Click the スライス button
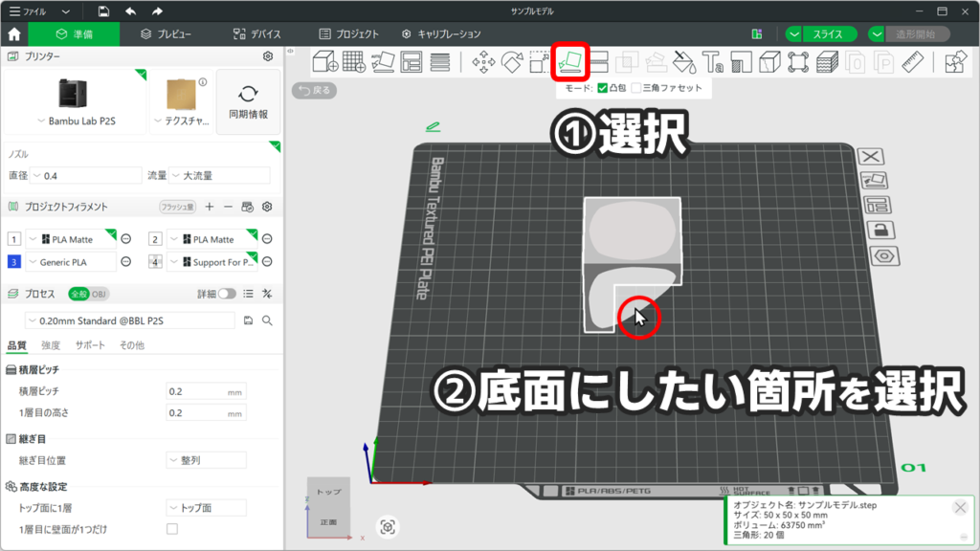The height and width of the screenshot is (551, 980). tap(827, 33)
